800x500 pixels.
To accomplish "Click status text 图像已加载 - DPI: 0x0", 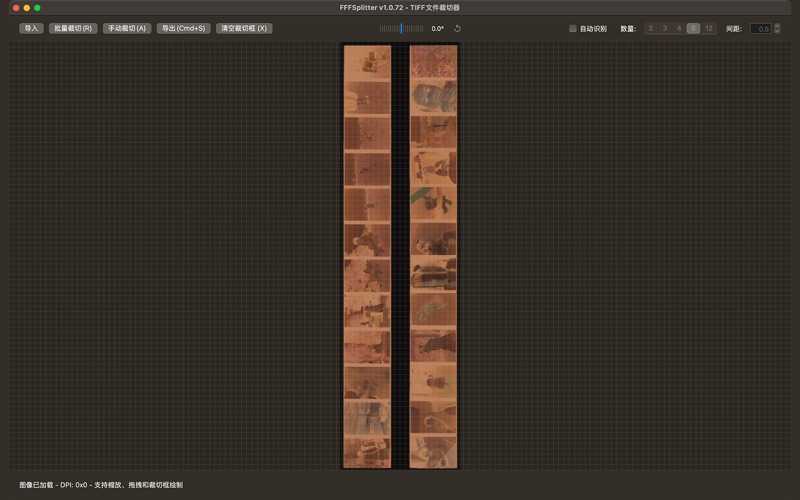I will [x=53, y=485].
